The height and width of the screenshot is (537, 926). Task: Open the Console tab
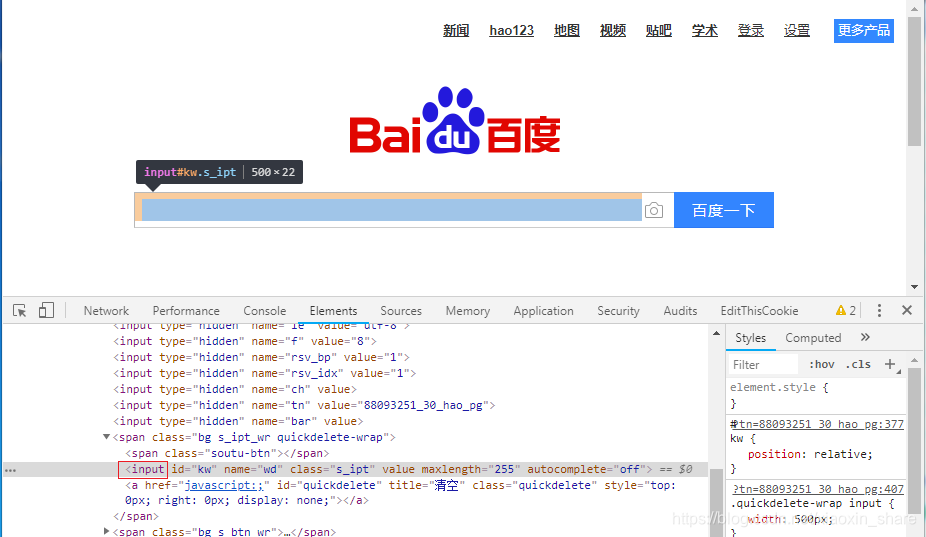265,311
